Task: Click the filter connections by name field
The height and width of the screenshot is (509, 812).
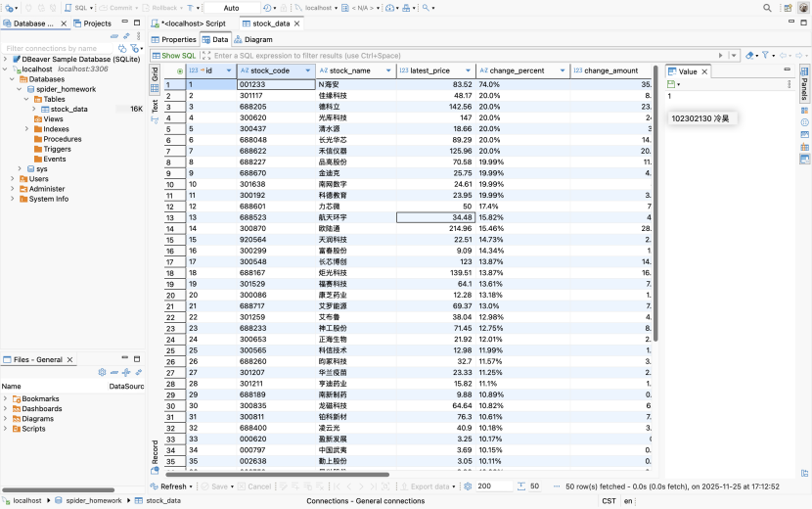Action: [57, 48]
